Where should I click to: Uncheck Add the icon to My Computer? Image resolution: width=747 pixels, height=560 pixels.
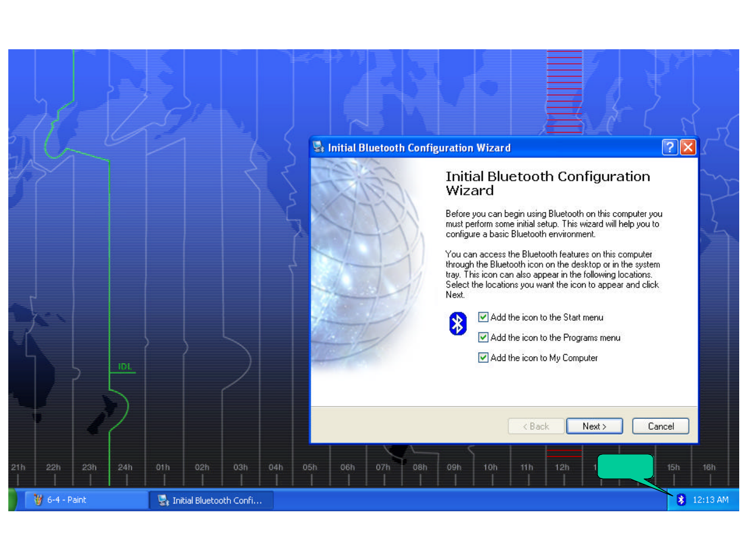click(x=483, y=357)
